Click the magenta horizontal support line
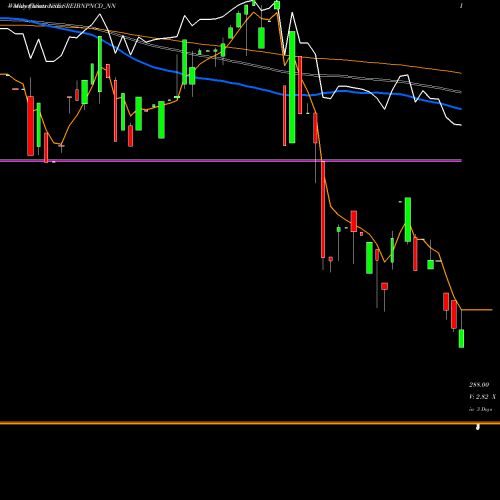This screenshot has height=500, width=500. point(231,161)
